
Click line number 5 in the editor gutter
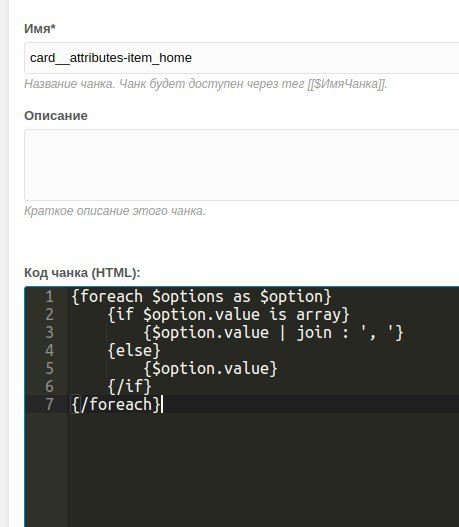tap(50, 369)
